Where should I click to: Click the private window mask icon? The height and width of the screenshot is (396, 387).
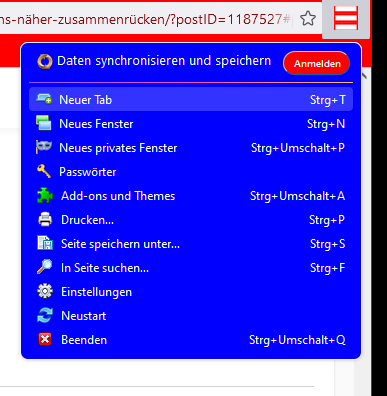(44, 147)
